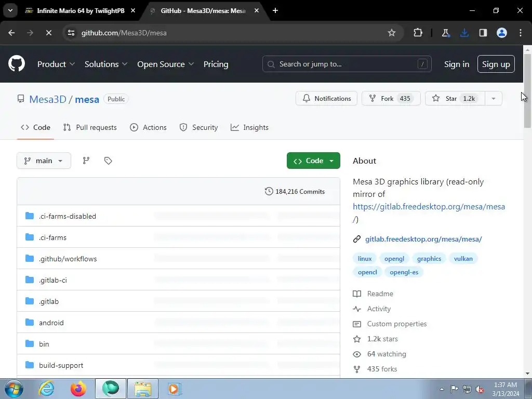532x399 pixels.
Task: Bookmark this page with the star icon
Action: pos(392,33)
